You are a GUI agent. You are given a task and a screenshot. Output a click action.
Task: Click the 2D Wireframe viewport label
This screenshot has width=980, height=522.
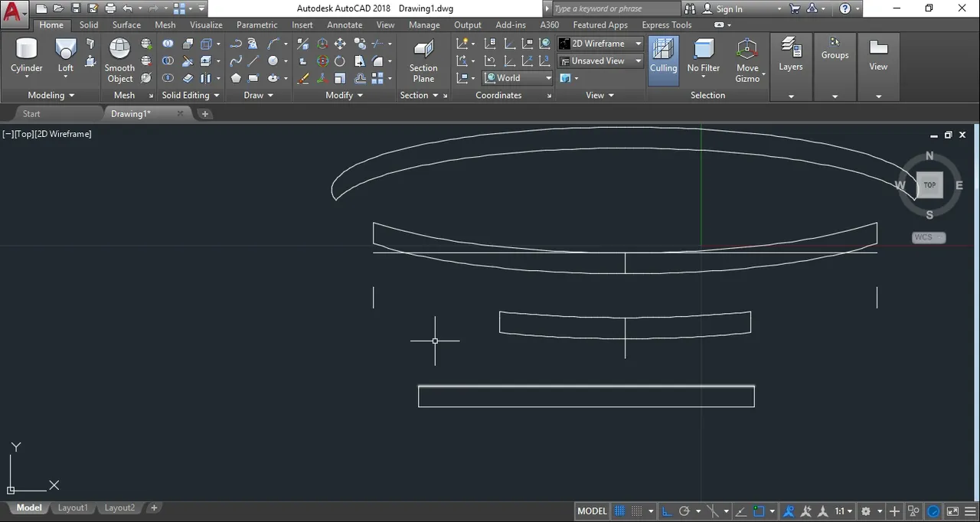(x=64, y=134)
